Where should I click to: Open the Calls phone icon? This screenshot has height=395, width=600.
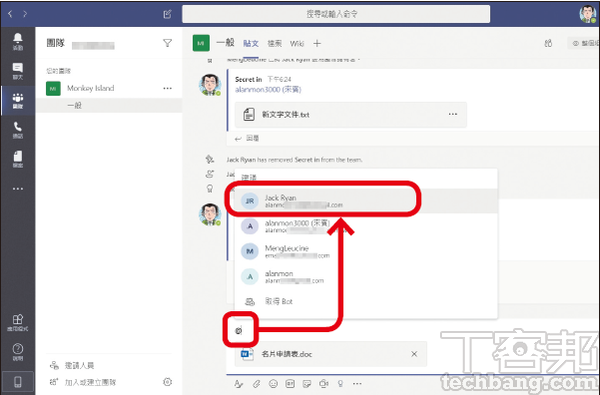pyautogui.click(x=18, y=130)
